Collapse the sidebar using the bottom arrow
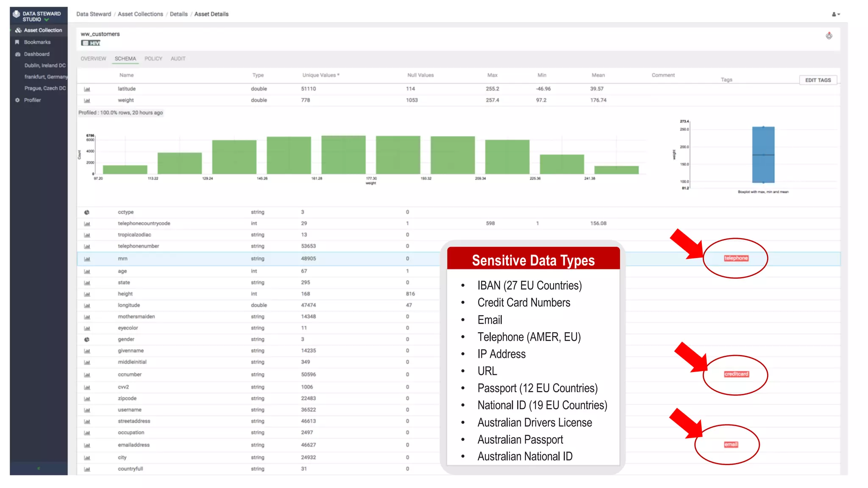This screenshot has height=488, width=868. click(39, 468)
